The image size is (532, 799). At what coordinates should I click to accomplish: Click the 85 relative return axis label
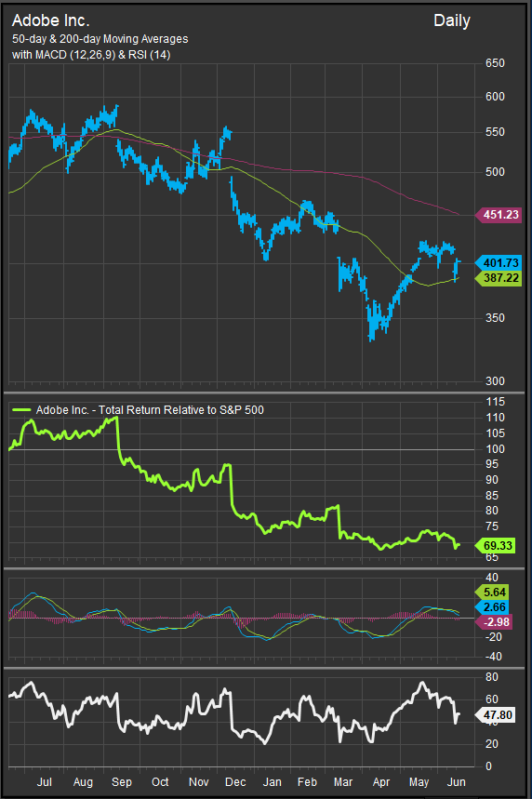tap(492, 495)
